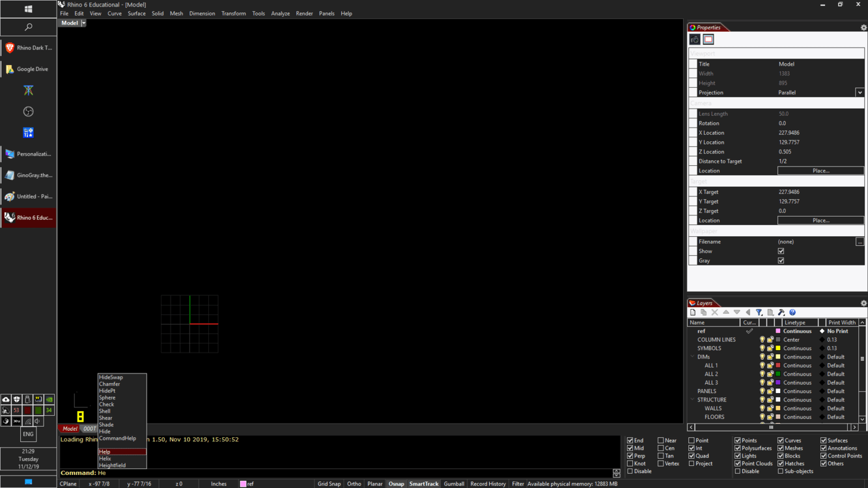868x488 pixels.
Task: Open Layers help question mark icon
Action: tap(792, 312)
